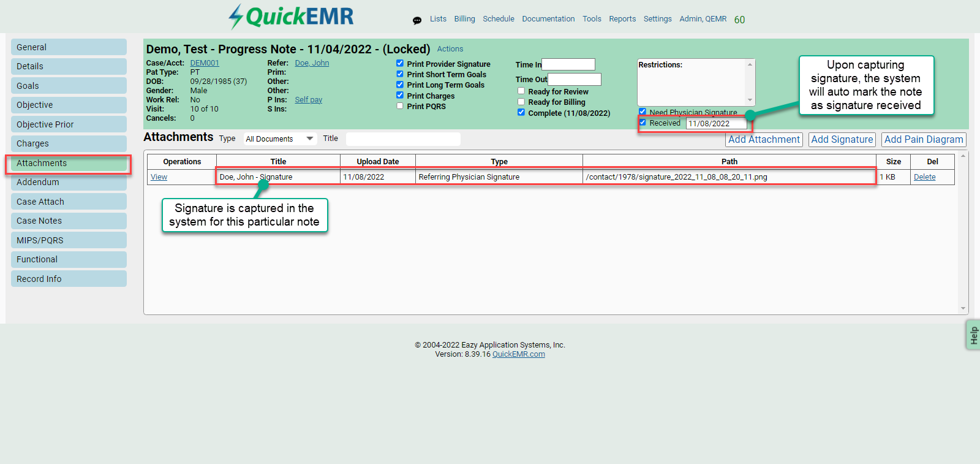Uncheck the Received signature checkbox

click(x=643, y=122)
